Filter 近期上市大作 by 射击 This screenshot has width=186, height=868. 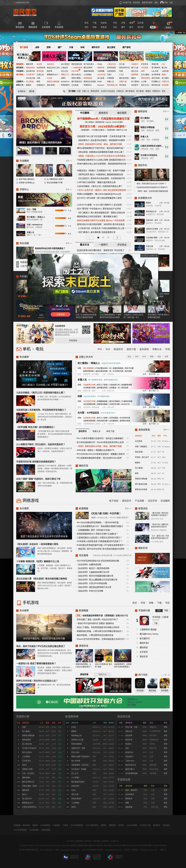click(x=130, y=357)
